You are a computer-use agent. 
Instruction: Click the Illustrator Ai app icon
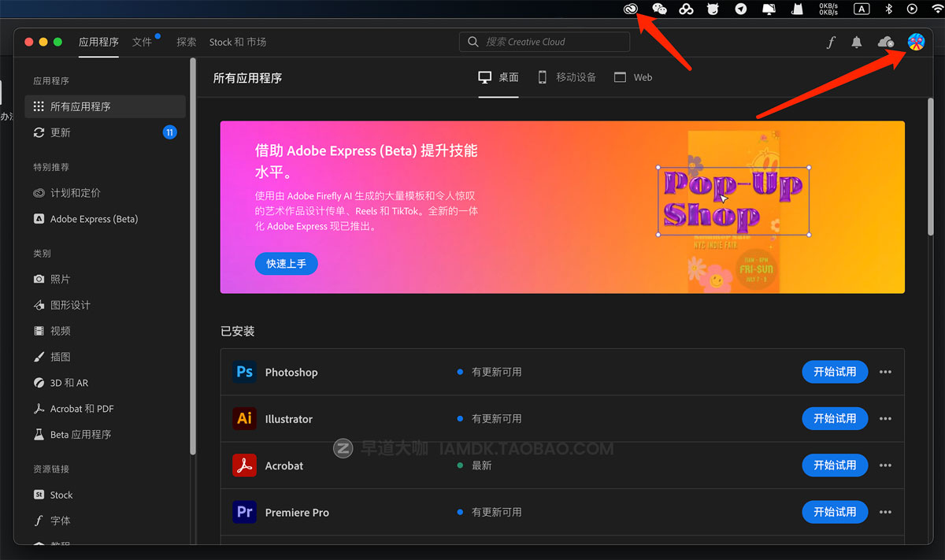(x=245, y=418)
